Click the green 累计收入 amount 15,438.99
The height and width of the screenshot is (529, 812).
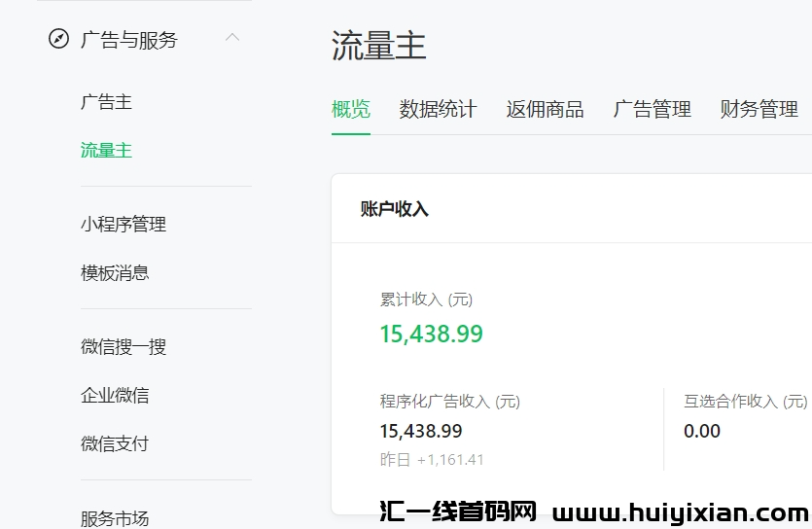[x=431, y=335]
